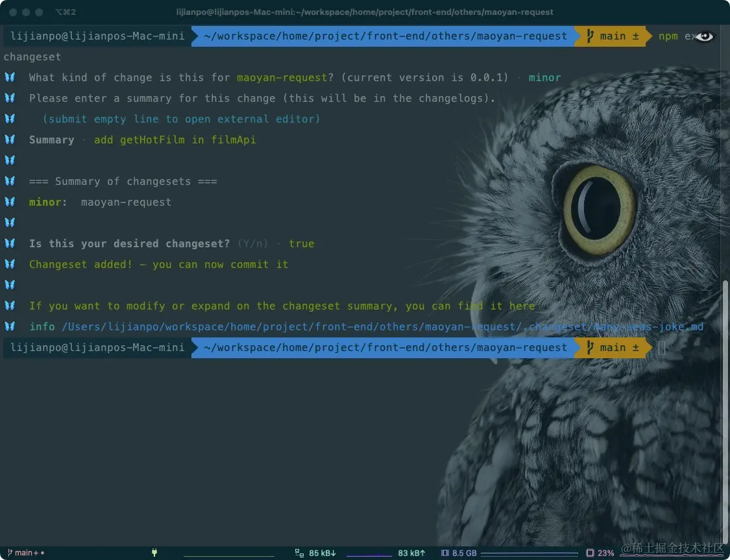The width and height of the screenshot is (730, 560).
Task: Click the butterfly icon beside 'Is this your desired changeset?'
Action: point(10,243)
